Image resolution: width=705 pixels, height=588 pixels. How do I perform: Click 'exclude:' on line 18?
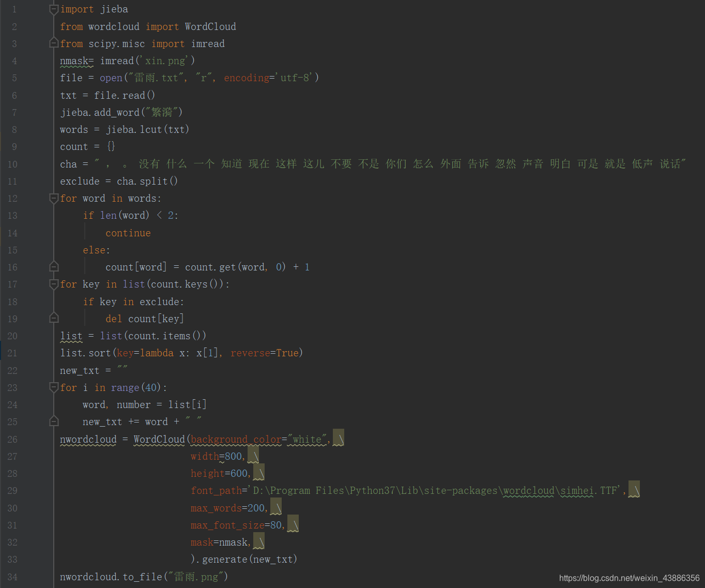tap(162, 302)
